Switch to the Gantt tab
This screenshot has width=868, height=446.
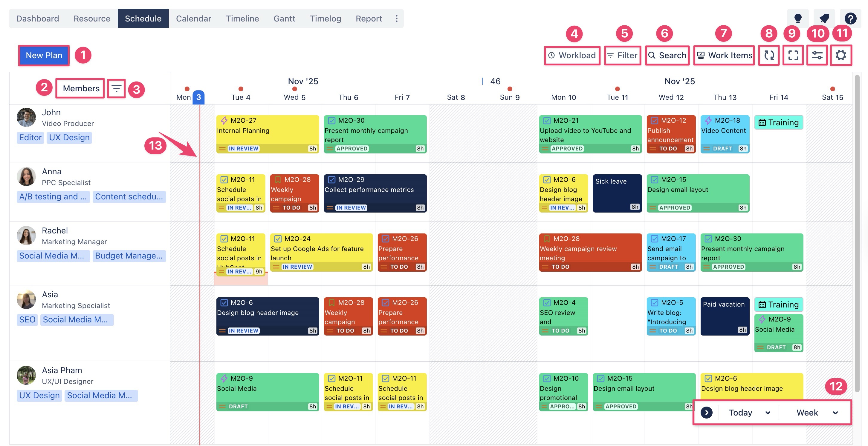click(x=284, y=19)
